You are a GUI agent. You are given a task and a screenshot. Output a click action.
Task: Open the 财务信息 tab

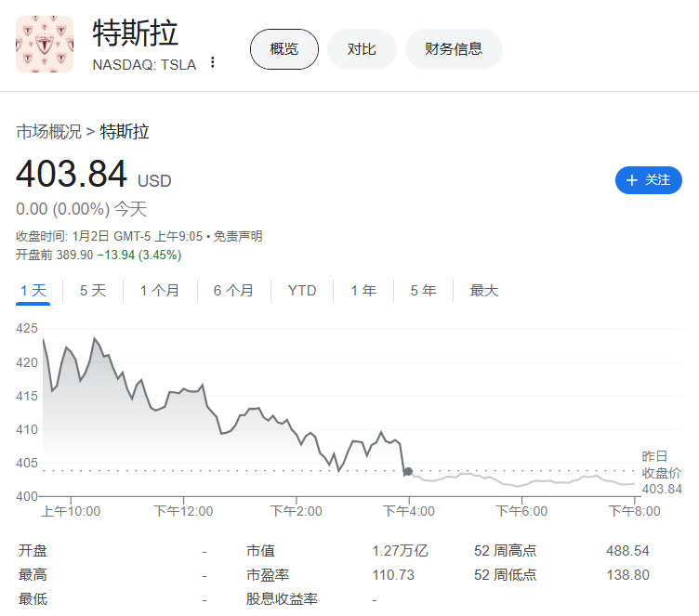tap(454, 49)
